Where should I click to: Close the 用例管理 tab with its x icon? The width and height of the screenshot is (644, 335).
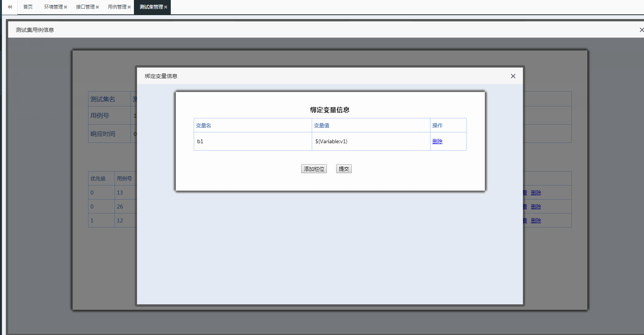click(x=129, y=7)
